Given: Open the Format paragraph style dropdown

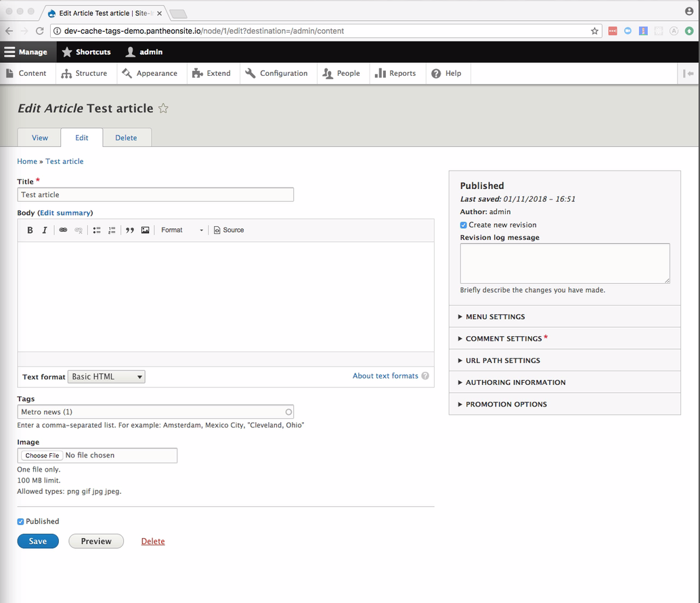Looking at the screenshot, I should (x=181, y=230).
